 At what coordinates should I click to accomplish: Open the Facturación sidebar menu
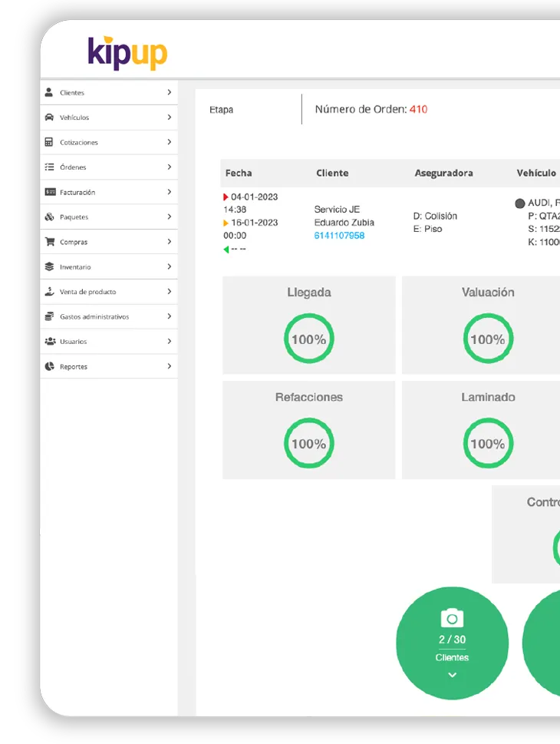coord(109,192)
